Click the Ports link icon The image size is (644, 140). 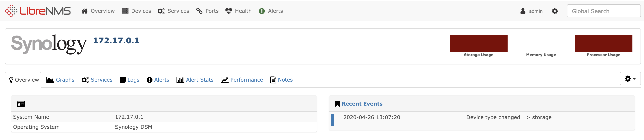coord(199,11)
